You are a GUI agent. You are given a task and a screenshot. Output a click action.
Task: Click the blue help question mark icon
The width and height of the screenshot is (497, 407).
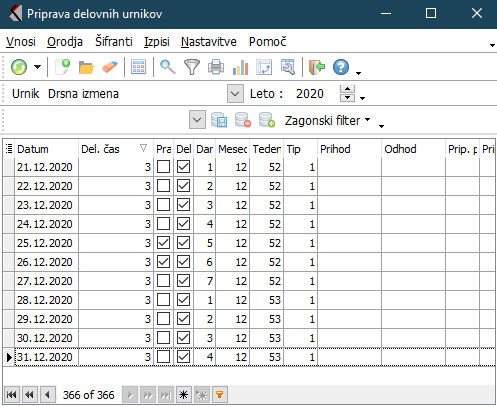coord(341,67)
